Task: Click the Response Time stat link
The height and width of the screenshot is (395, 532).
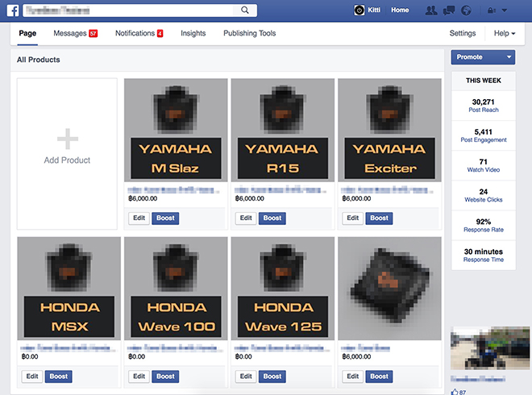Action: pos(484,260)
